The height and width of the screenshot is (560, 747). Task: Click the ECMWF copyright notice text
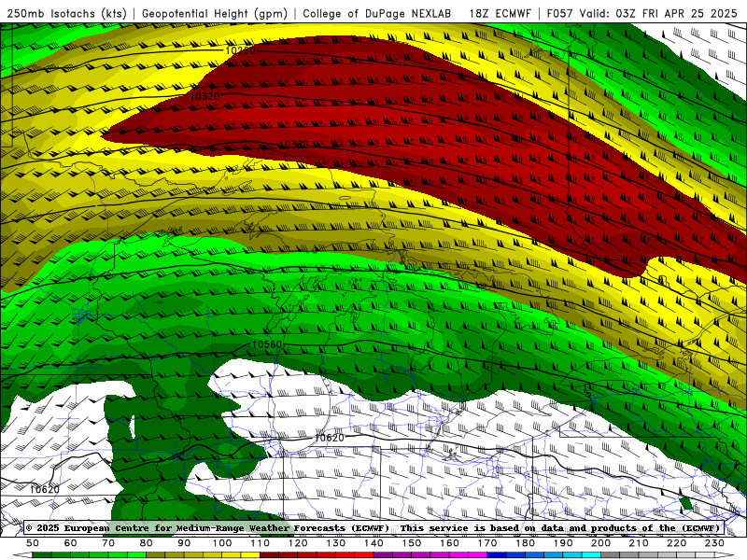point(373,527)
